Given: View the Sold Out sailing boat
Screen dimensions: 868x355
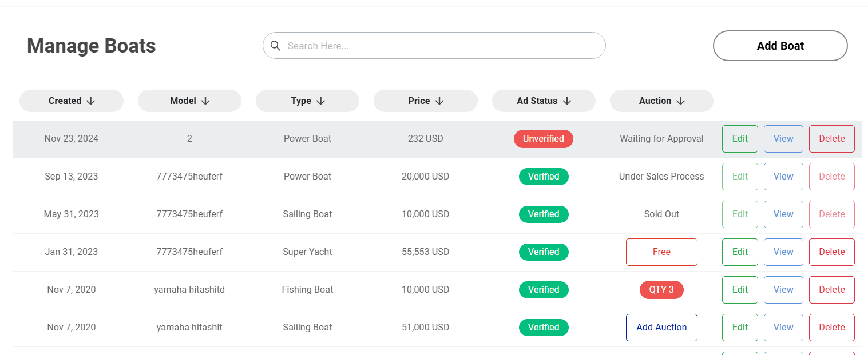Looking at the screenshot, I should [x=783, y=214].
